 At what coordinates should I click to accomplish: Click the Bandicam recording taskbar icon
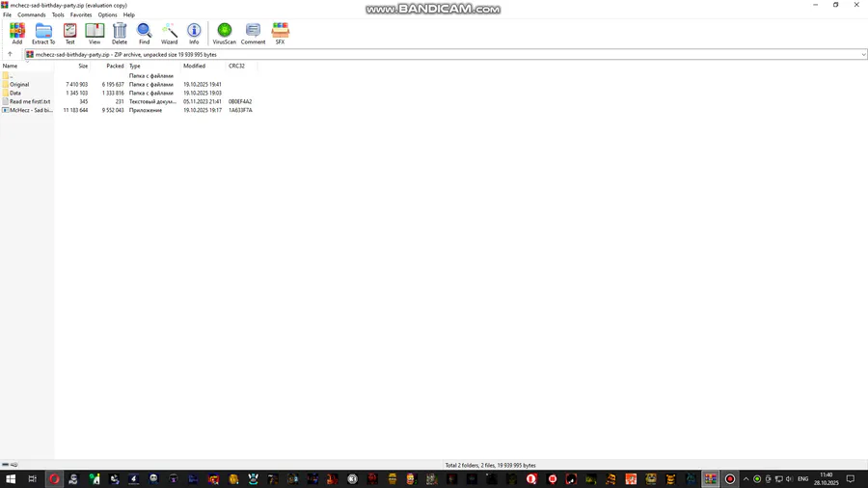coord(730,479)
